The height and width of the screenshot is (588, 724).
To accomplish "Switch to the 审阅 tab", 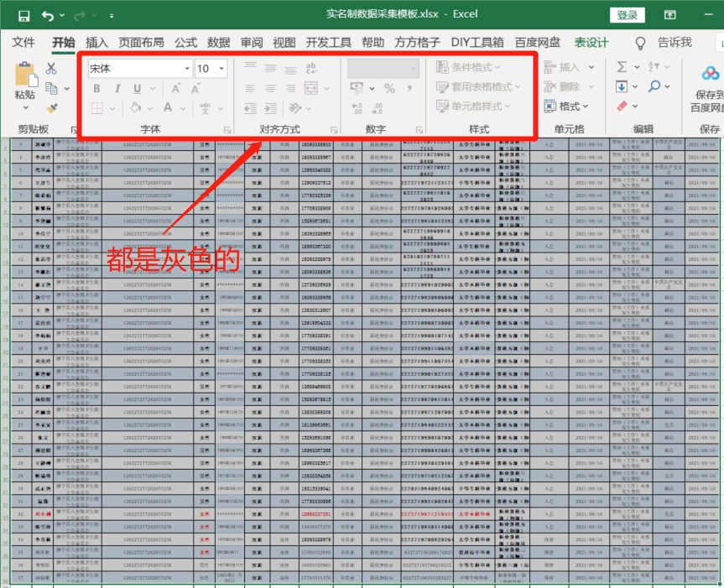I will click(x=252, y=43).
